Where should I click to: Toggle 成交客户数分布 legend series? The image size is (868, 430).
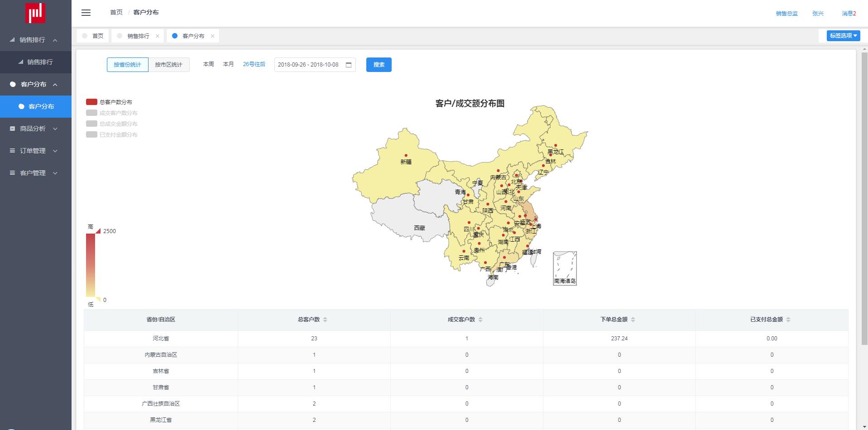(x=112, y=113)
